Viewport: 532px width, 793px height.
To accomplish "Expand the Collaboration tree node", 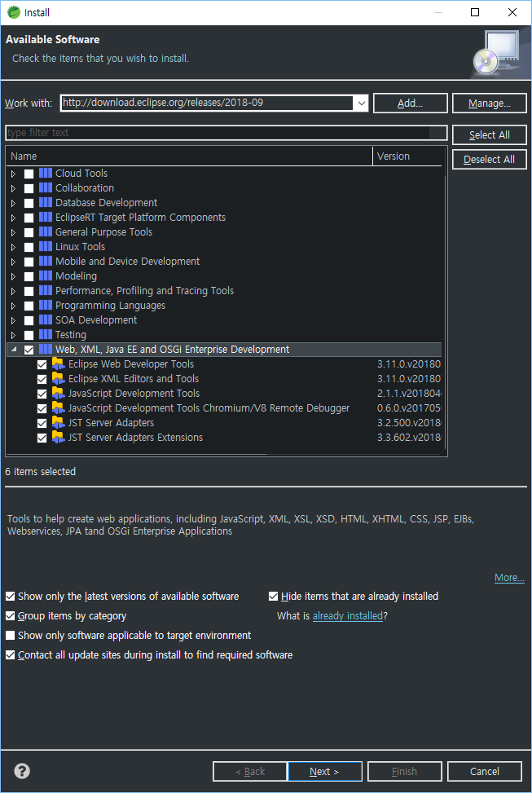I will coord(14,188).
